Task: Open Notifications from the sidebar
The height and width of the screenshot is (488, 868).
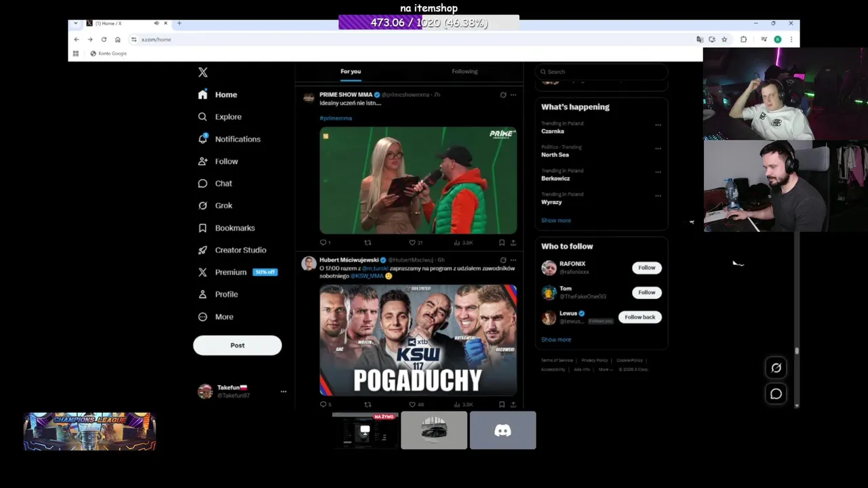Action: click(229, 139)
